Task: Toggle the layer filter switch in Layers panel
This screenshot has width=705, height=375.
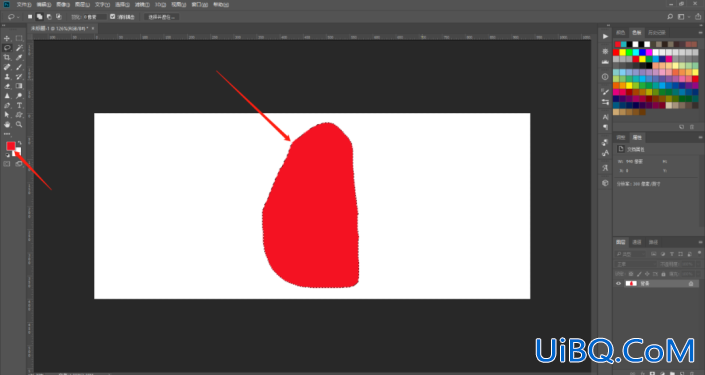Action: point(699,253)
